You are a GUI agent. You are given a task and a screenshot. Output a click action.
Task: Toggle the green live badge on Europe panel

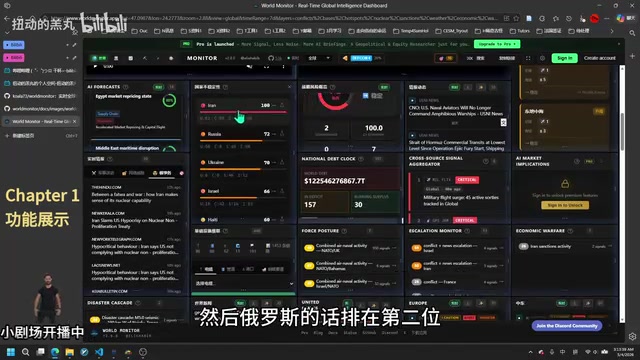[454, 303]
